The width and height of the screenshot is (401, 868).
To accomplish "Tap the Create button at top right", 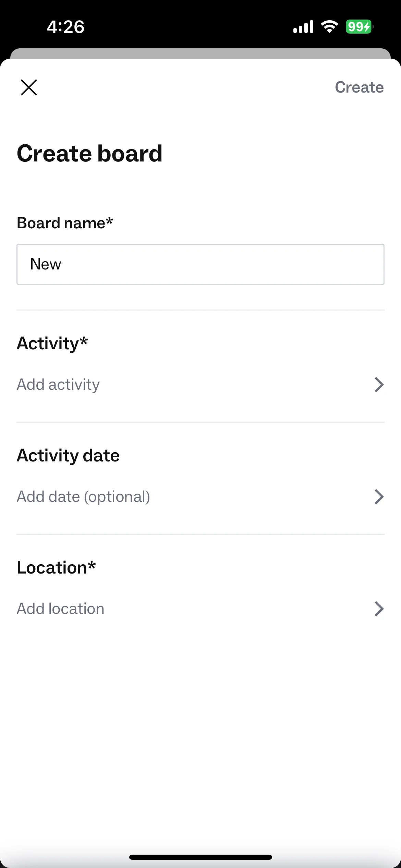I will point(359,87).
